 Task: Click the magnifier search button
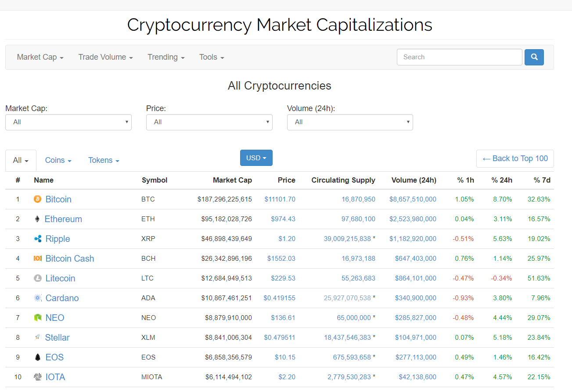[x=534, y=57]
